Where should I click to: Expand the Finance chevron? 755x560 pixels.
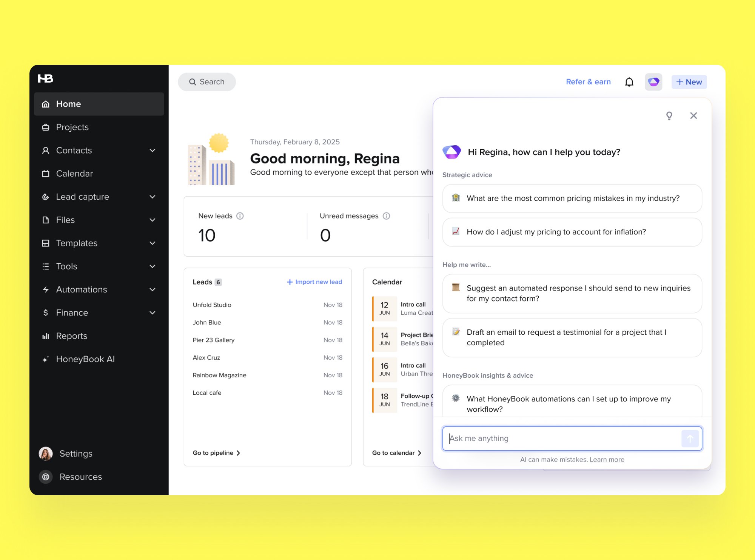[x=153, y=313]
